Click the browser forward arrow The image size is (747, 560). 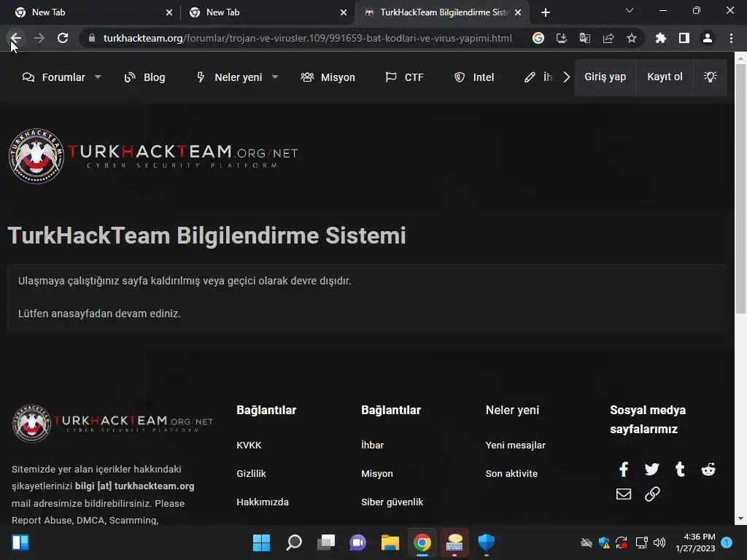39,38
